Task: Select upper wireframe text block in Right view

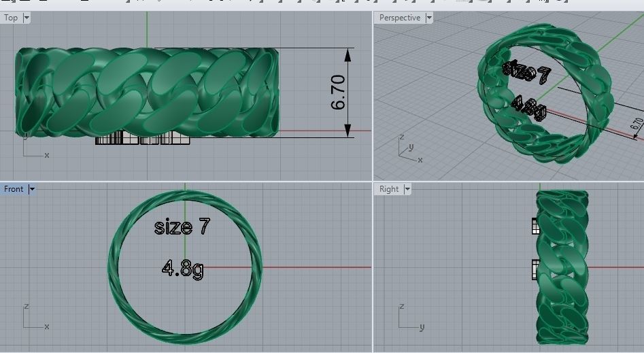Action: tap(535, 226)
